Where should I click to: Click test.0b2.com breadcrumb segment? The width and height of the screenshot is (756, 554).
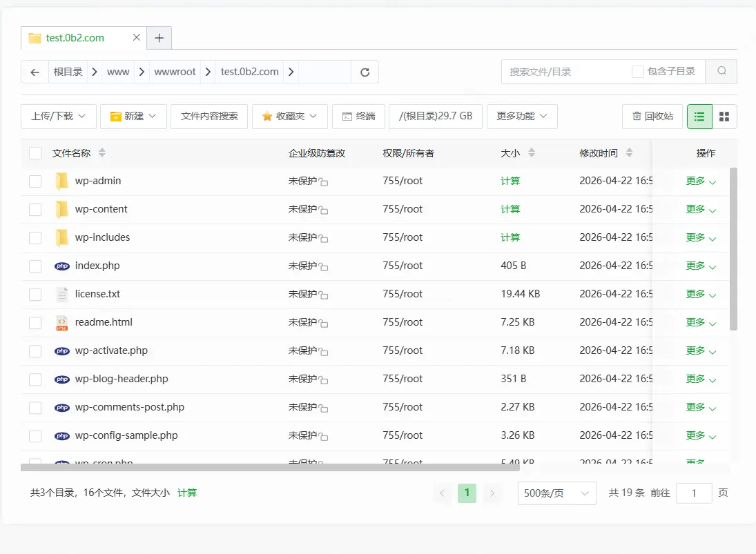(250, 72)
